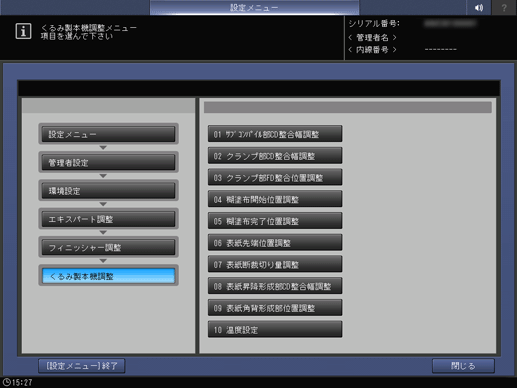517x388 pixels.
Task: Select フィニッシャー調整 tree item
Action: (108, 247)
